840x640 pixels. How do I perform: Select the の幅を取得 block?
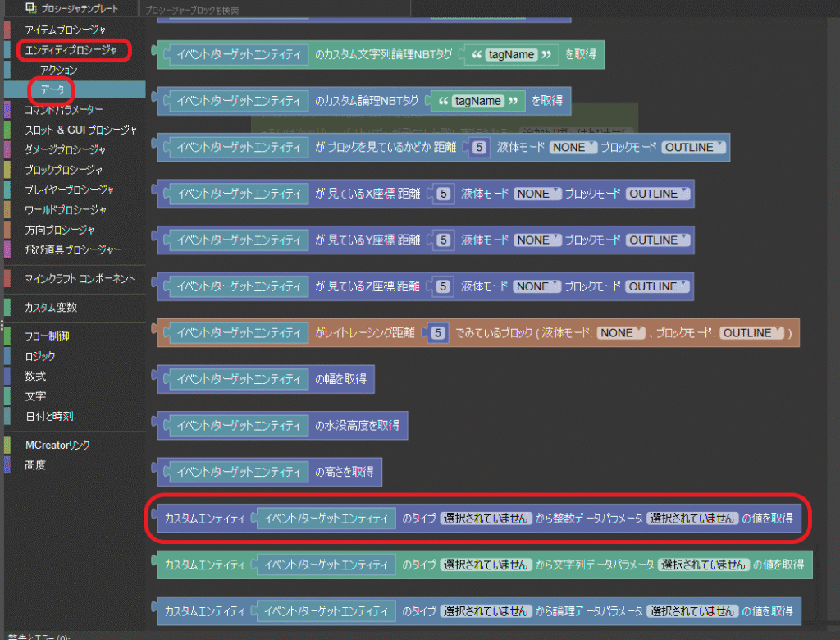[x=345, y=379]
